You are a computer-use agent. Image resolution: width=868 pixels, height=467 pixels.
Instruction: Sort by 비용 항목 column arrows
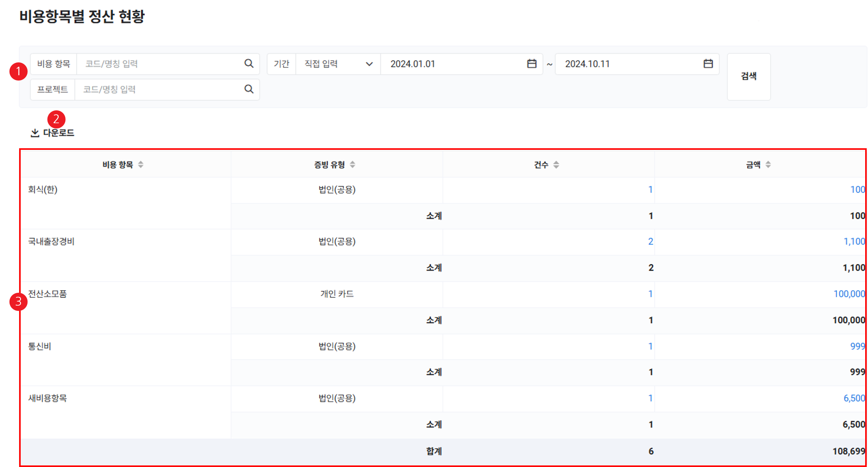pyautogui.click(x=141, y=165)
